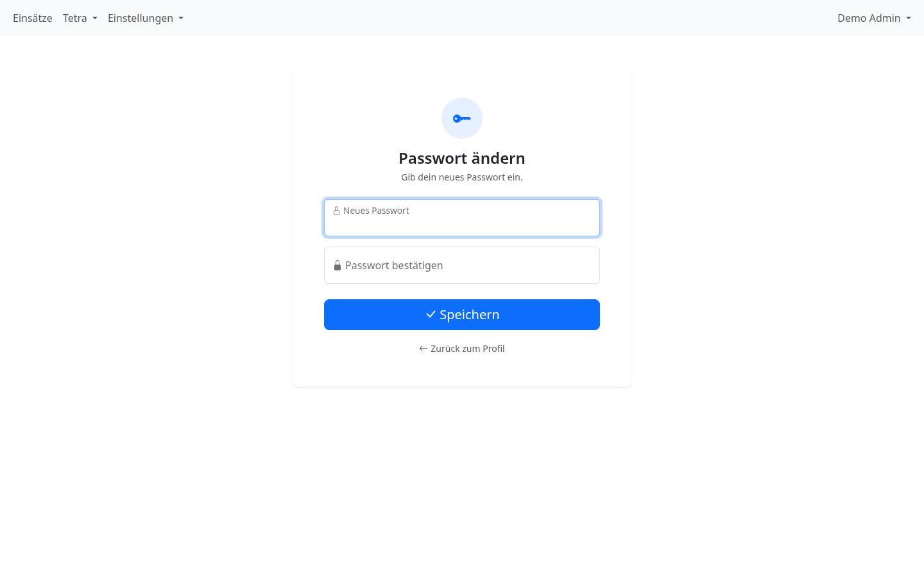924x578 pixels.
Task: Click the left arrow before Zurück zum Profil
Action: 424,349
